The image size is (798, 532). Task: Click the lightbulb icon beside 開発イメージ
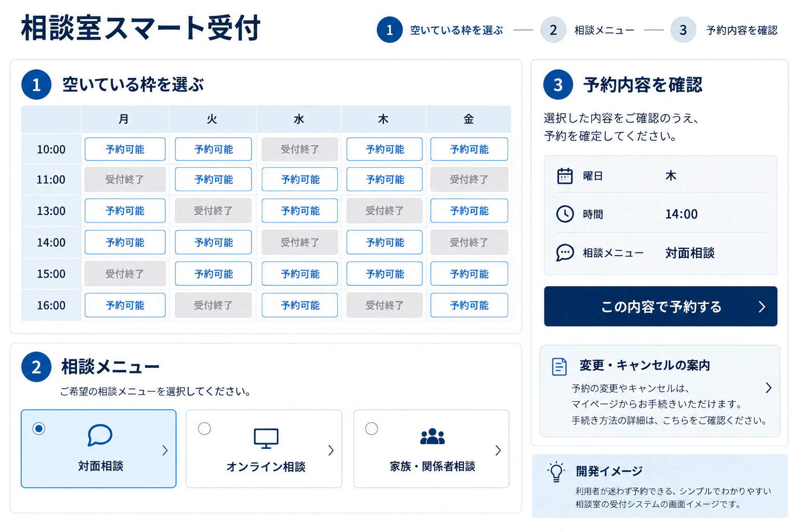(556, 472)
